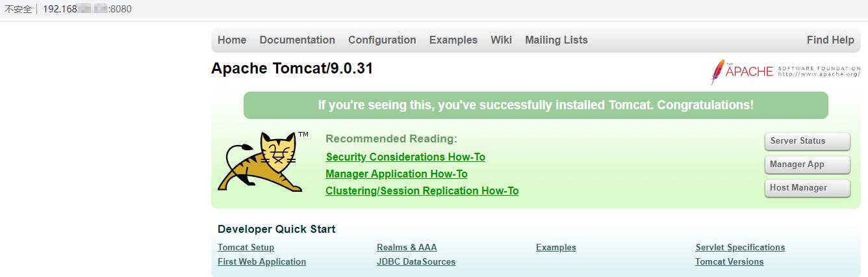Click the Apache Tomcat/9.0.31 heading
This screenshot has width=868, height=277.
click(292, 68)
